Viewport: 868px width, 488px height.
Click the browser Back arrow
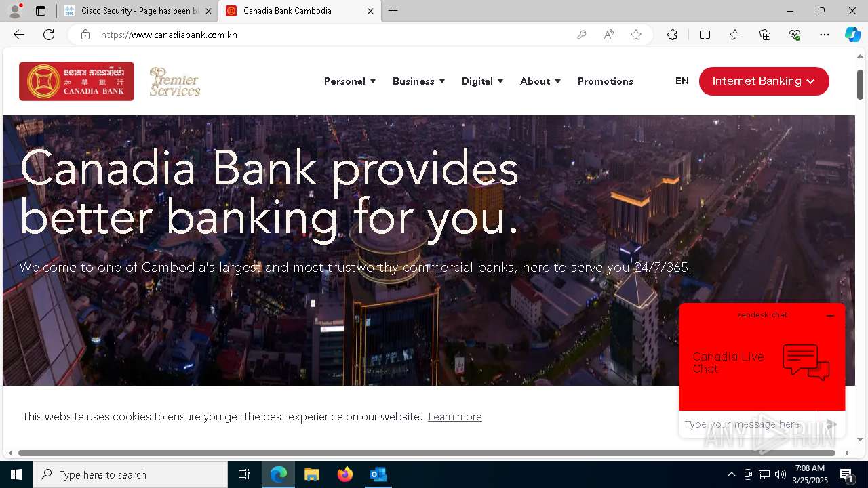tap(19, 35)
